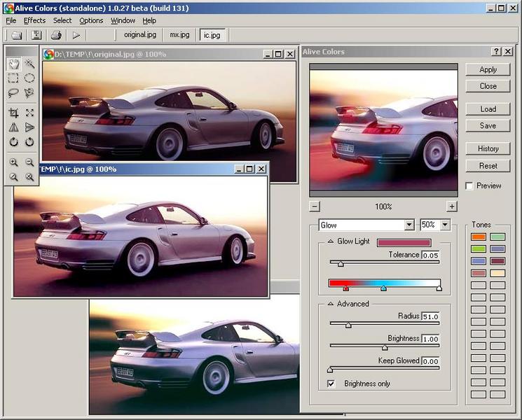Click the Tolerance slider handle
The height and width of the screenshot is (420, 522).
coord(341,264)
